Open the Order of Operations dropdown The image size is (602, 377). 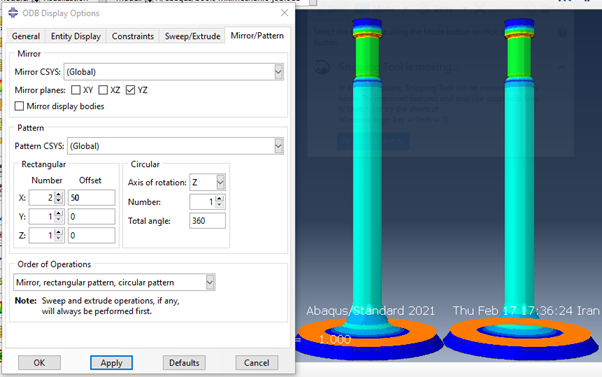point(210,283)
